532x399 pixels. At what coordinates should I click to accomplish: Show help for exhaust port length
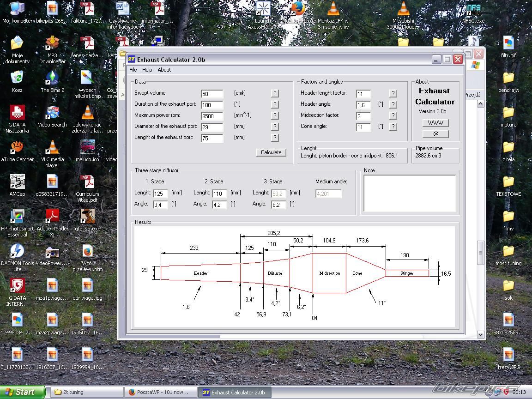point(275,138)
